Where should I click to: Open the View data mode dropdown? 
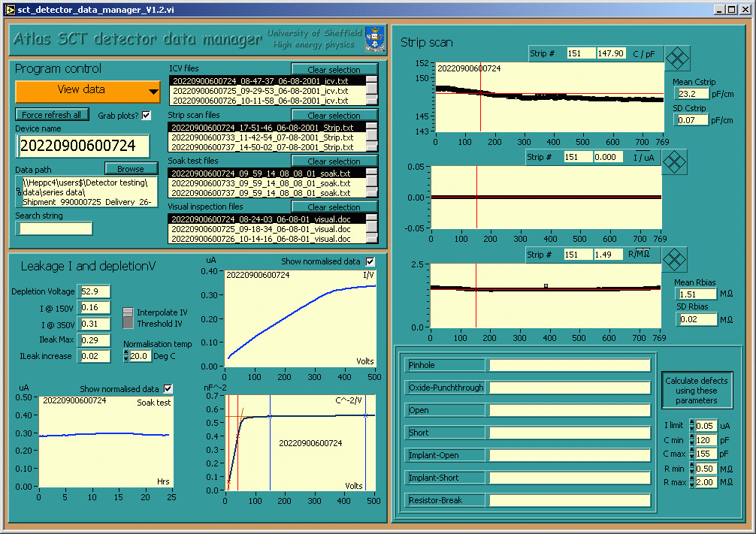point(88,91)
